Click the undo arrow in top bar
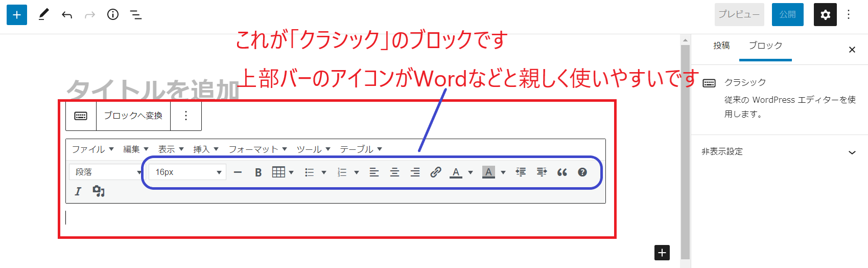This screenshot has height=268, width=868. click(67, 15)
